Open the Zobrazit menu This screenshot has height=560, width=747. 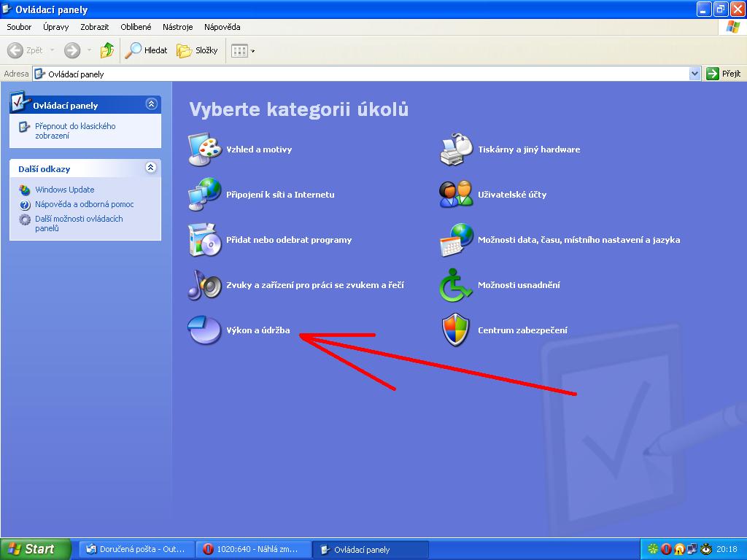click(x=94, y=27)
